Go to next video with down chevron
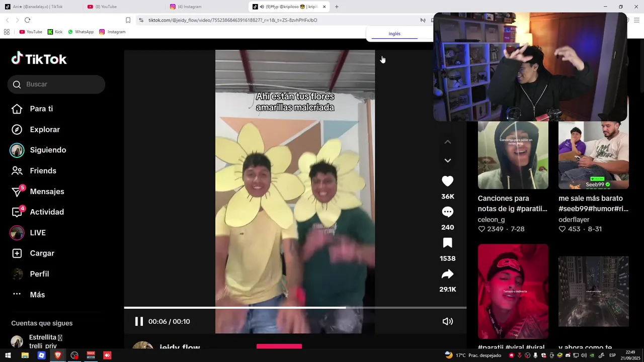644x362 pixels. (447, 160)
